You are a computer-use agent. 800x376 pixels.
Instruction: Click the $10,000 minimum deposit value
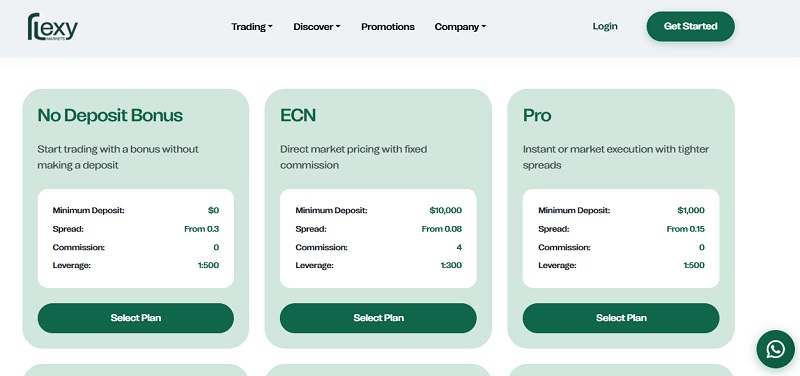445,210
